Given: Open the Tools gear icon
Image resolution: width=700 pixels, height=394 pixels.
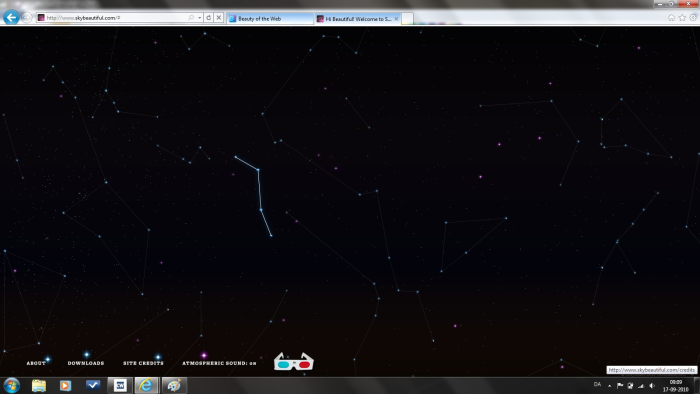Looking at the screenshot, I should coord(693,18).
